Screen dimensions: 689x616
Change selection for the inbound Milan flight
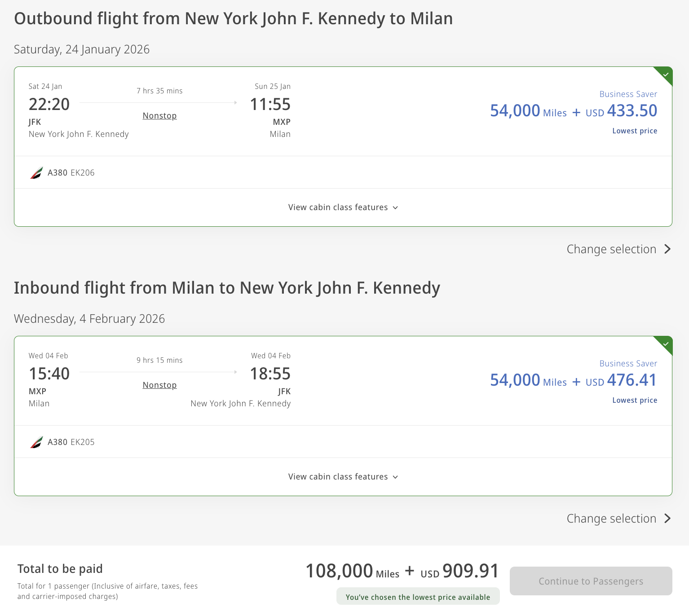611,519
